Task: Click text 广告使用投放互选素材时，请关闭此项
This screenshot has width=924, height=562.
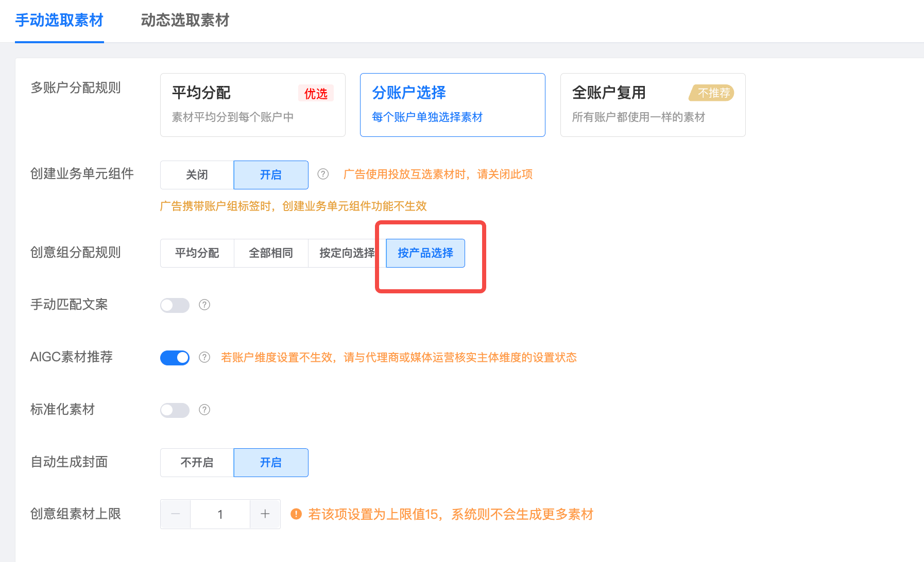Action: click(x=438, y=174)
